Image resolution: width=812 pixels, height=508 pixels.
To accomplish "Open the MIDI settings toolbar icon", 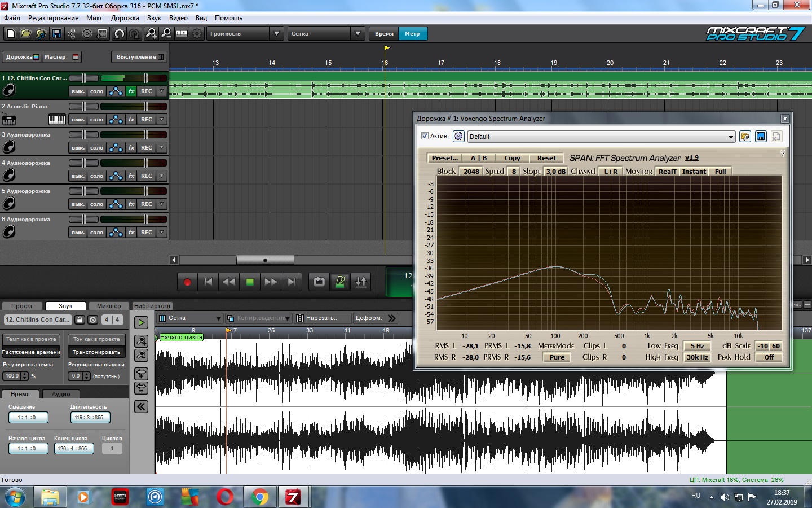I will [182, 34].
